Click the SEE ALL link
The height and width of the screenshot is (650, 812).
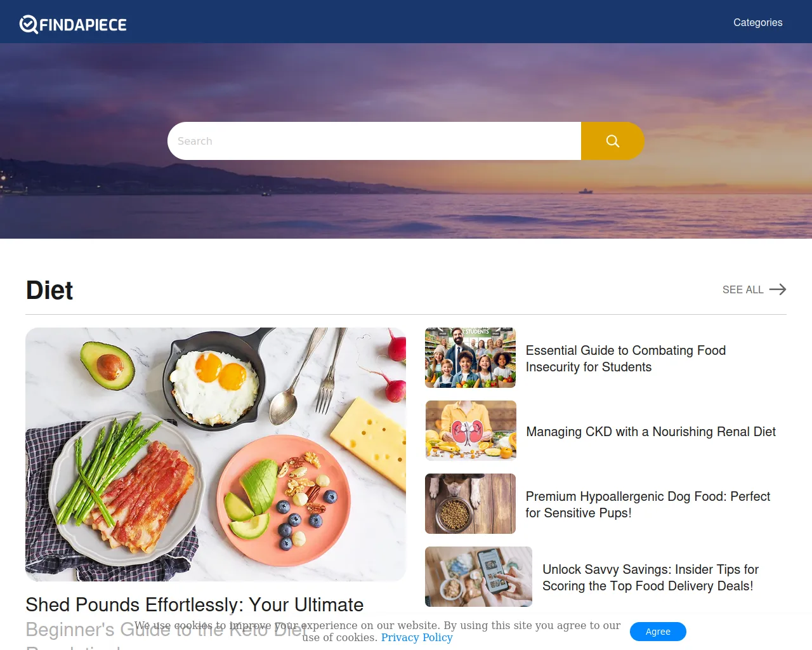click(754, 289)
